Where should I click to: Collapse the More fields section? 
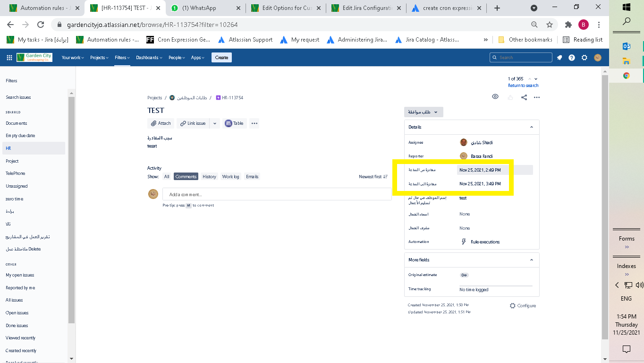click(x=532, y=260)
